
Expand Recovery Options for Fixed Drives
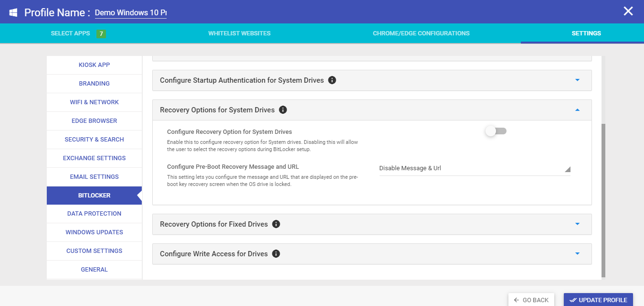(372, 224)
